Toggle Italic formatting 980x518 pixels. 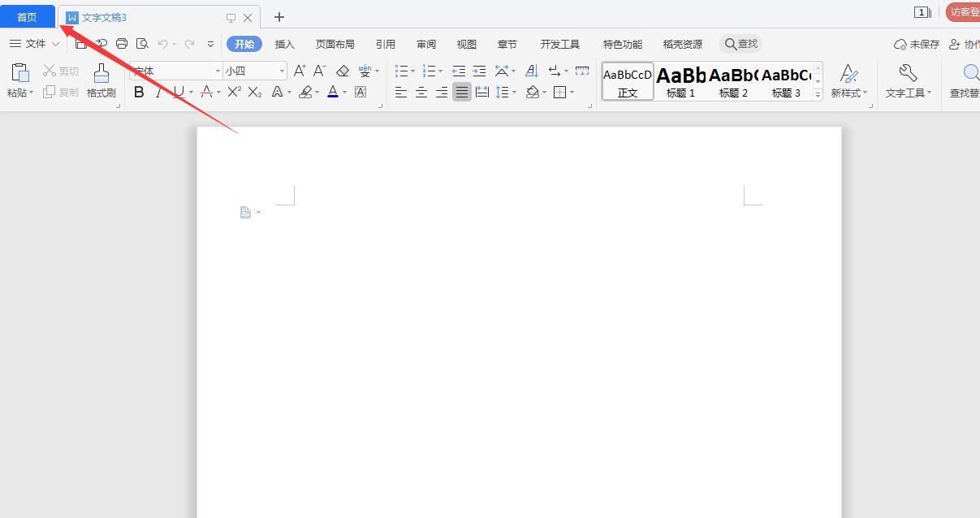point(158,93)
